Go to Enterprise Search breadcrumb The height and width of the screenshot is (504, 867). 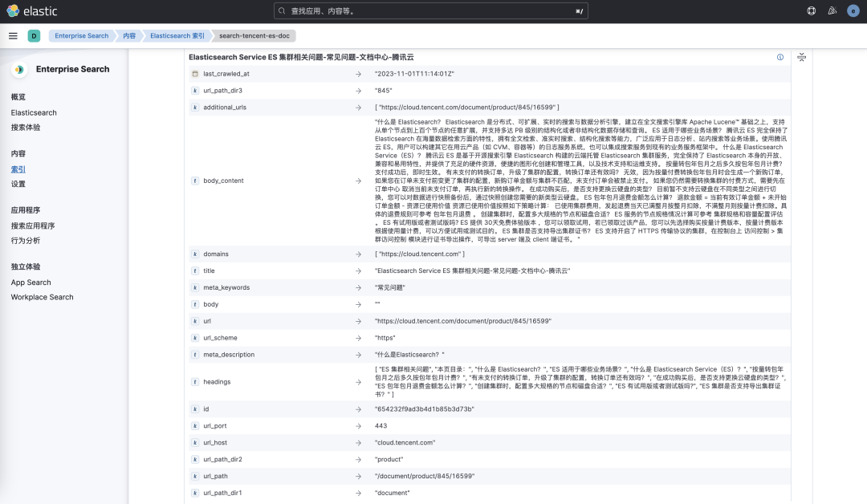(81, 36)
